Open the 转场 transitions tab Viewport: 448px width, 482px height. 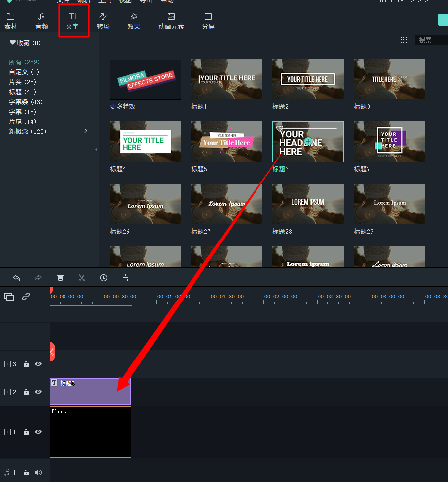(103, 22)
